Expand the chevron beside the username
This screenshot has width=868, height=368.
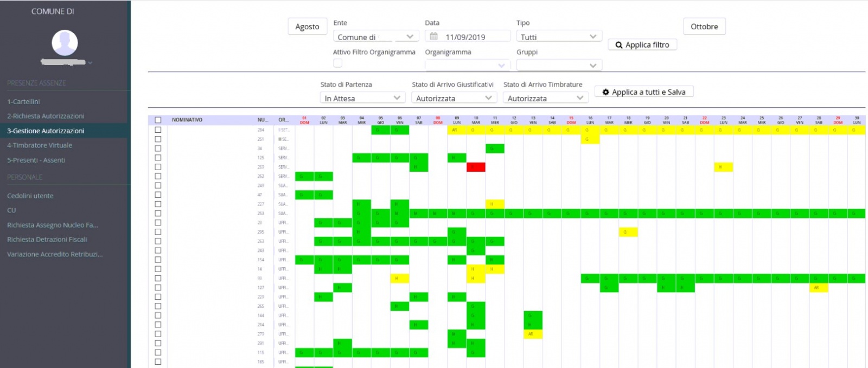[90, 63]
